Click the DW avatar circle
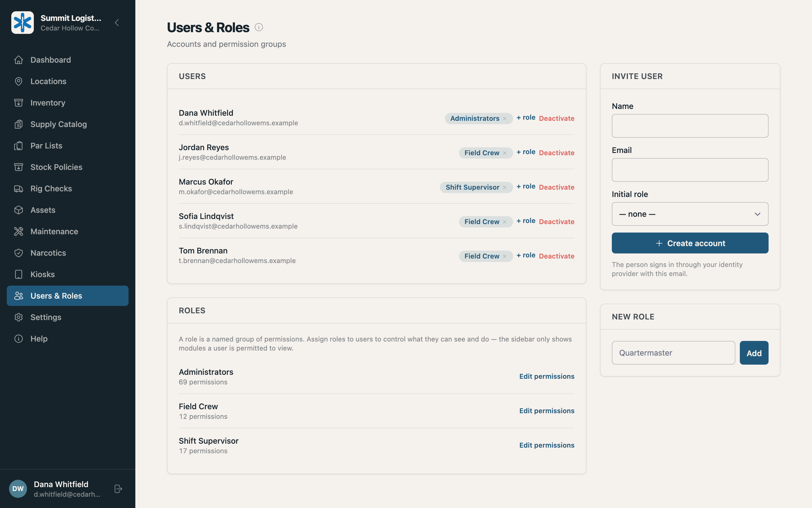 pyautogui.click(x=18, y=489)
